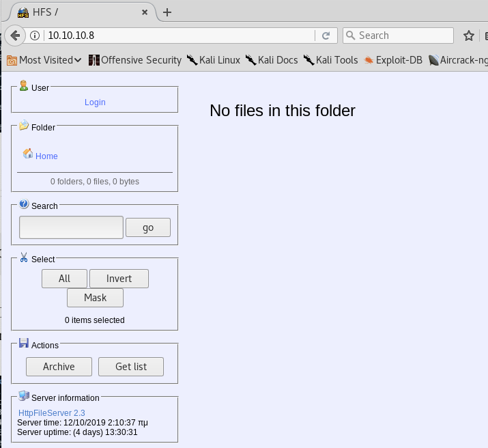Open a new tab with plus icon
The width and height of the screenshot is (488, 448).
click(x=167, y=12)
